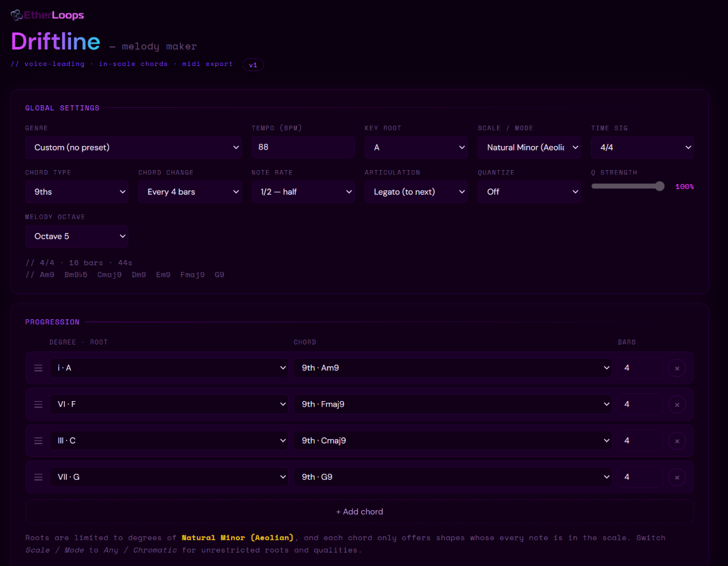Open the Melody Octave dropdown
The image size is (728, 566).
pyautogui.click(x=77, y=236)
